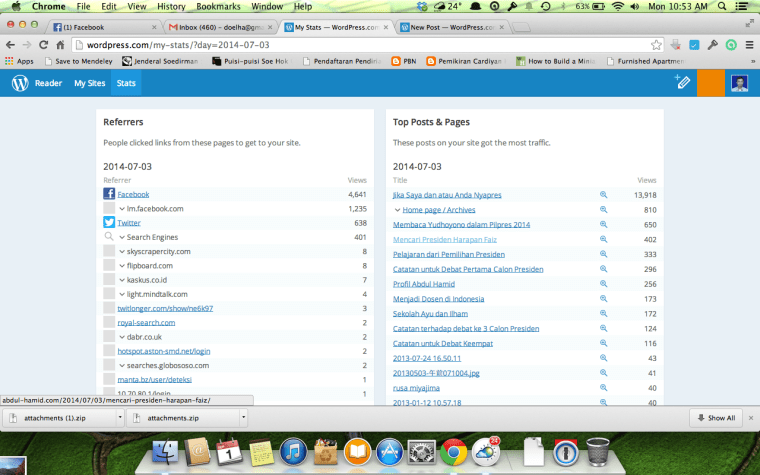The image size is (760, 475).
Task: Click stats magnifier for Catatan untuk Debat Keempat
Action: click(x=603, y=343)
